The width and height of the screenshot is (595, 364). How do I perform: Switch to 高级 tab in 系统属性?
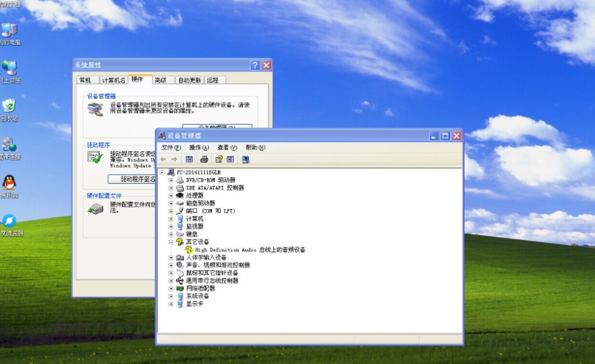pyautogui.click(x=162, y=81)
